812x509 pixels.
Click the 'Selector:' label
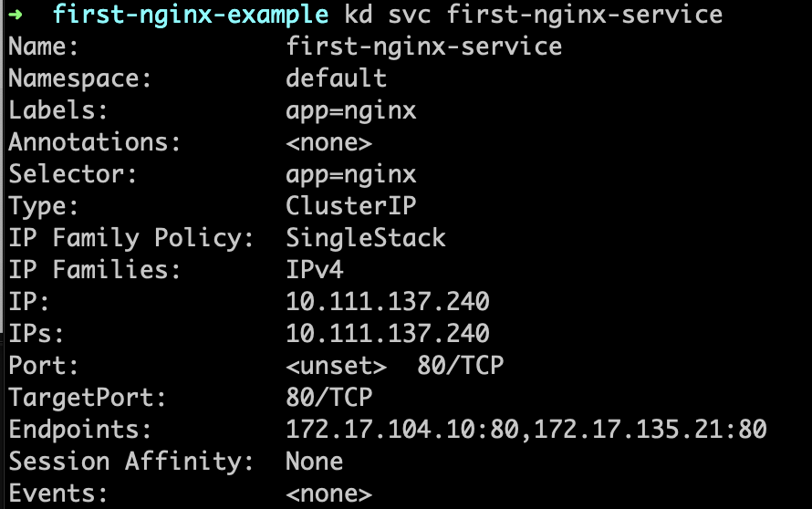coord(72,174)
